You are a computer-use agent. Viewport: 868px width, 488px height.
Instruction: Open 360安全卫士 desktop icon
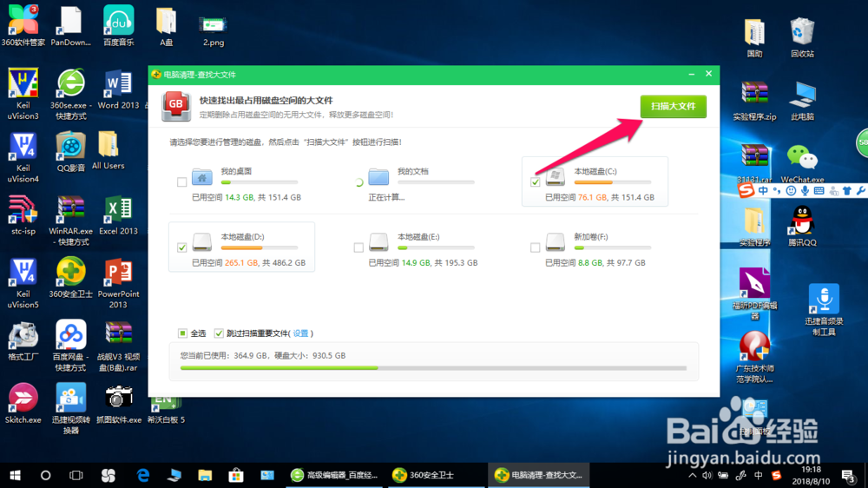[x=71, y=278]
